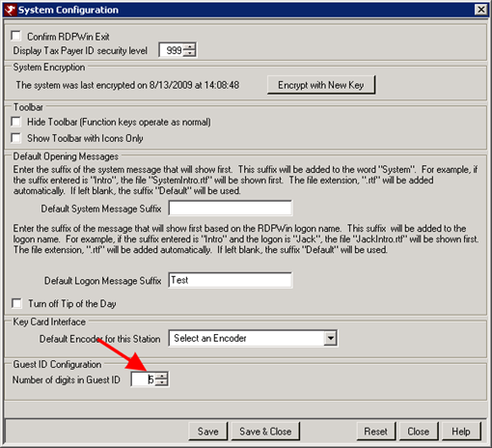Check Hide Toolbar option
Viewport: 492px width, 448px height.
point(15,122)
